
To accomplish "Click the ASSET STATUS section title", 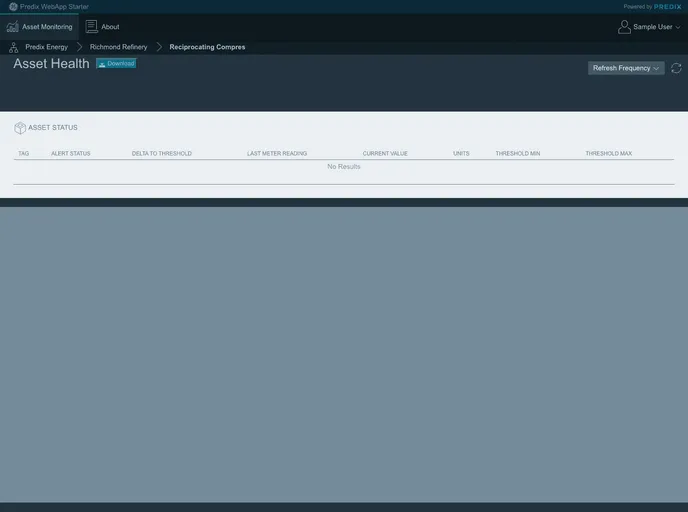I will (53, 128).
